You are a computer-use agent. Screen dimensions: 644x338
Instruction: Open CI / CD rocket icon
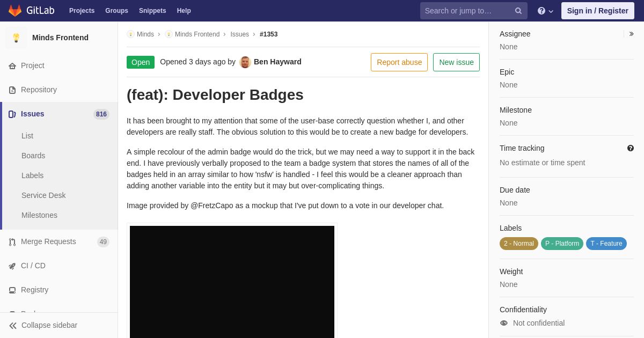click(x=12, y=266)
